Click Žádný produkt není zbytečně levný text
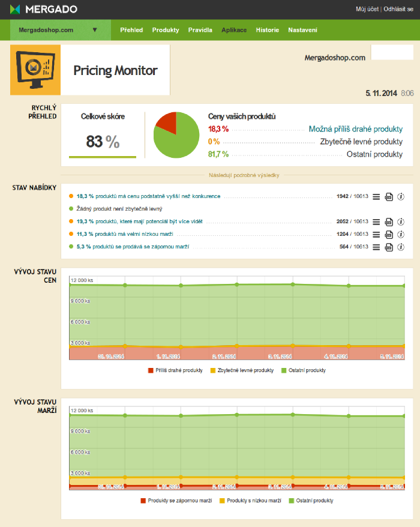The image size is (420, 527). [x=119, y=209]
